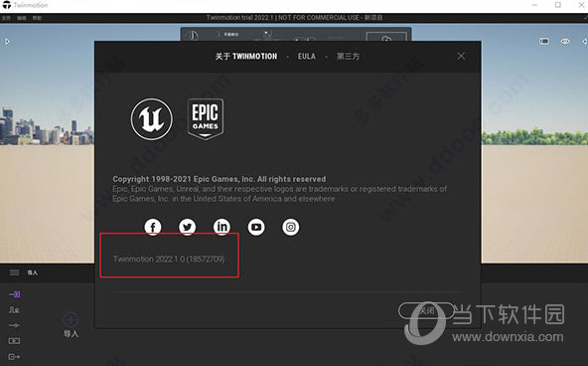Open the Twitter social link icon
588x366 pixels.
point(187,227)
